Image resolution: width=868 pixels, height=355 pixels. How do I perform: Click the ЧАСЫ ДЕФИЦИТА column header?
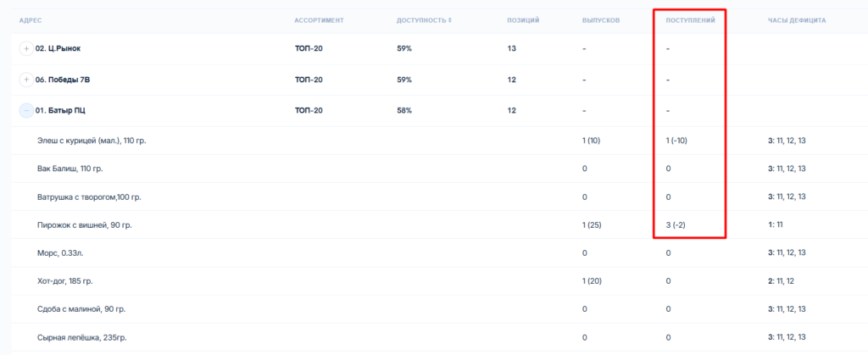click(x=797, y=19)
